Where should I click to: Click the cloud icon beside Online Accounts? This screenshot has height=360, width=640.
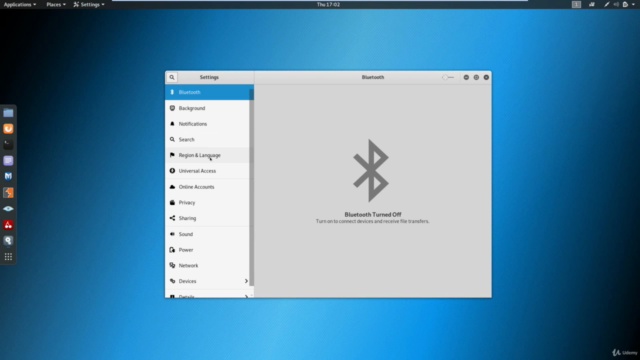tap(172, 187)
